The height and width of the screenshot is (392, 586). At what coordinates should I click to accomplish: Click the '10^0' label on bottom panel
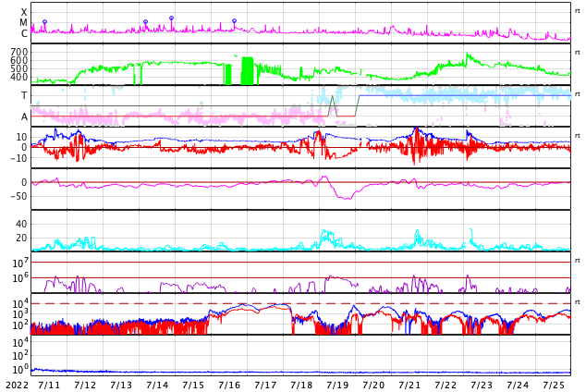tap(19, 370)
